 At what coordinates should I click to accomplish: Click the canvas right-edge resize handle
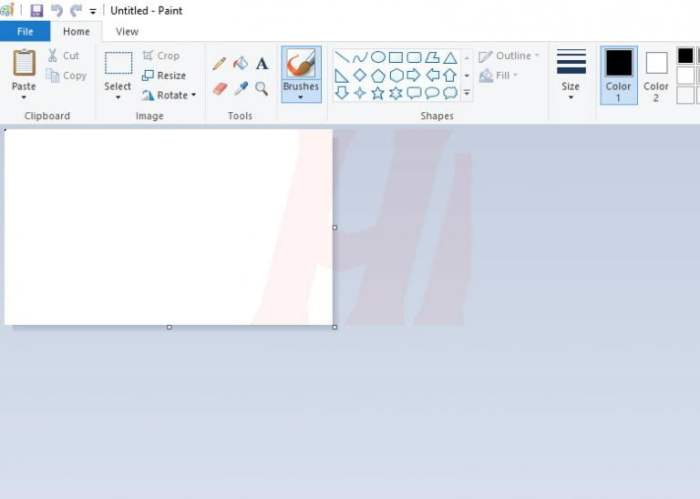(x=335, y=228)
